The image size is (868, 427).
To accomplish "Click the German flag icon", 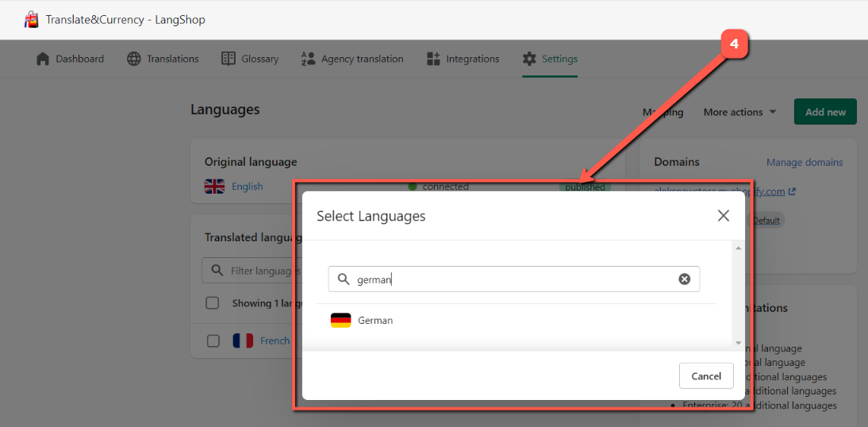I will pos(340,320).
